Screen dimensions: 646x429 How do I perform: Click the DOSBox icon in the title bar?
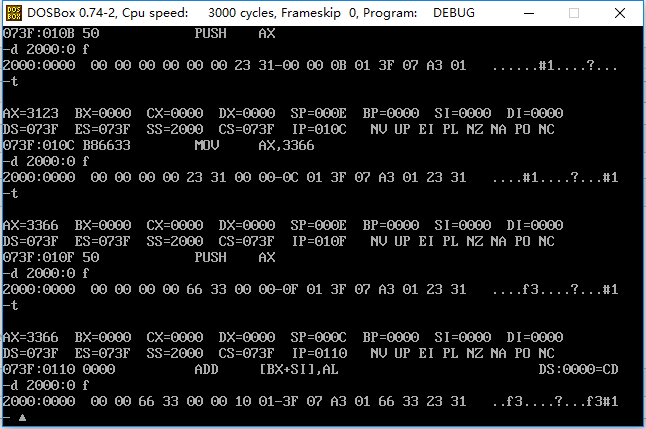coord(14,13)
